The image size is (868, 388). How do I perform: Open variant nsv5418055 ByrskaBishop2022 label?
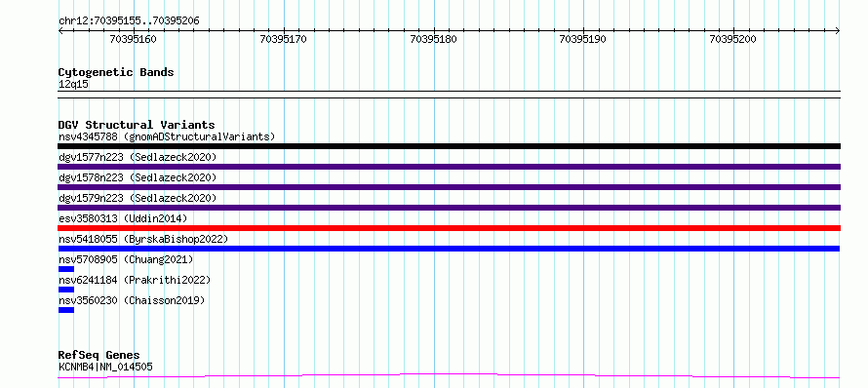pos(143,239)
